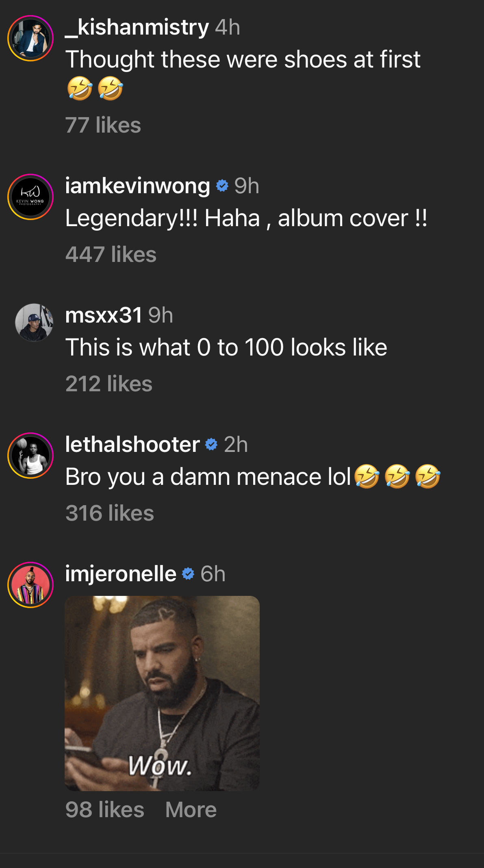The image size is (484, 868).
Task: View the 77 likes list
Action: point(103,125)
